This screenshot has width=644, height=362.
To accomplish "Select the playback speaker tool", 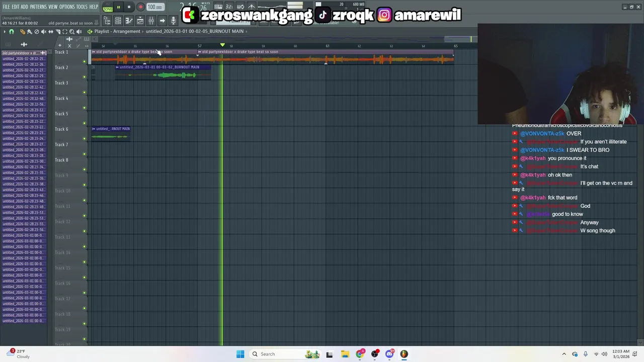I will click(79, 32).
